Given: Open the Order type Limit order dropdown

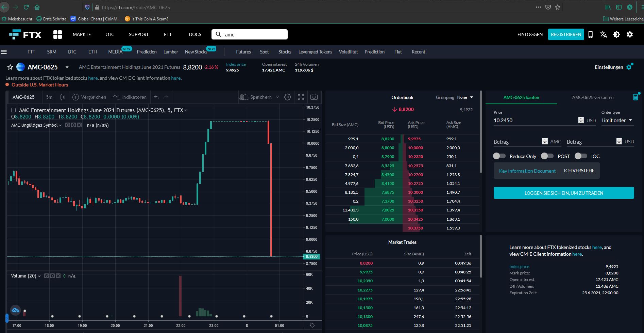Looking at the screenshot, I should click(x=617, y=120).
